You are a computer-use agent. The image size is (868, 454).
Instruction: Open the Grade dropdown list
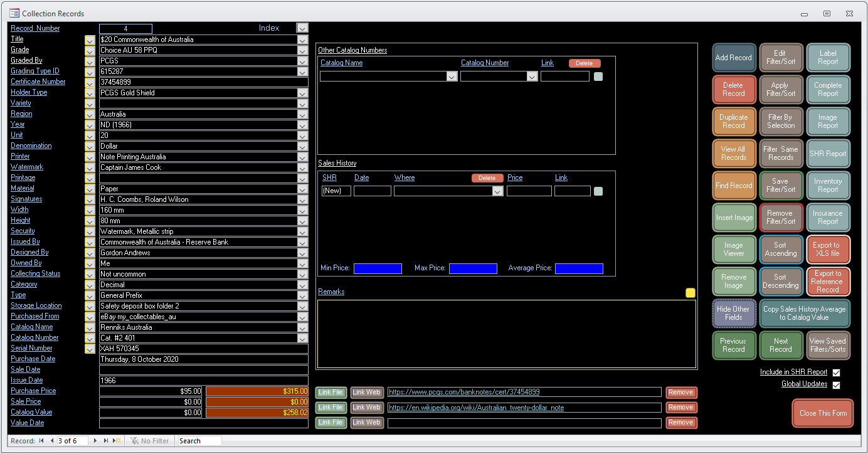[x=303, y=50]
